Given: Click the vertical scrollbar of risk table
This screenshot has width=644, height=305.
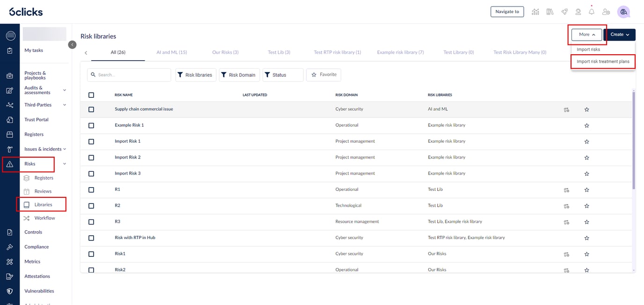Looking at the screenshot, I should (634, 140).
